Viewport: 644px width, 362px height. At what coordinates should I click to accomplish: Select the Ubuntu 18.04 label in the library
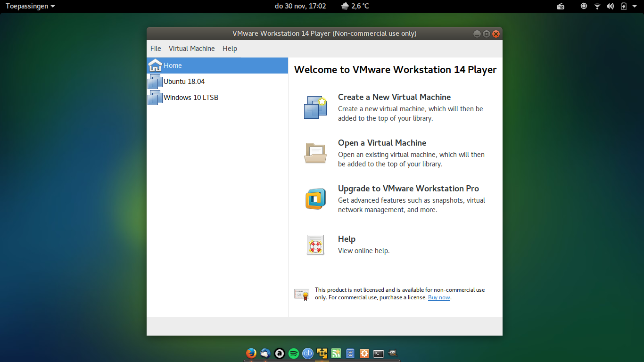point(184,82)
